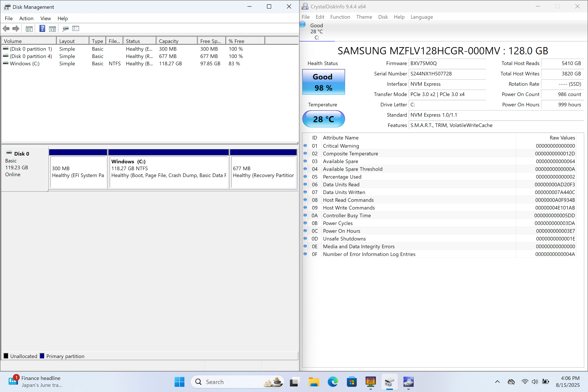The image size is (588, 392).
Task: Switch to CrystalDiskInfo taskbar icon
Action: pyautogui.click(x=408, y=382)
